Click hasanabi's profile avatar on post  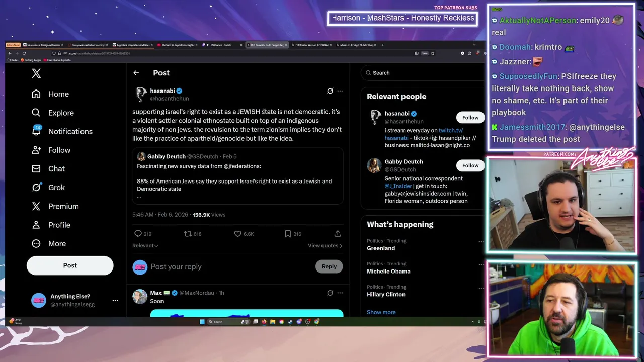pyautogui.click(x=141, y=94)
